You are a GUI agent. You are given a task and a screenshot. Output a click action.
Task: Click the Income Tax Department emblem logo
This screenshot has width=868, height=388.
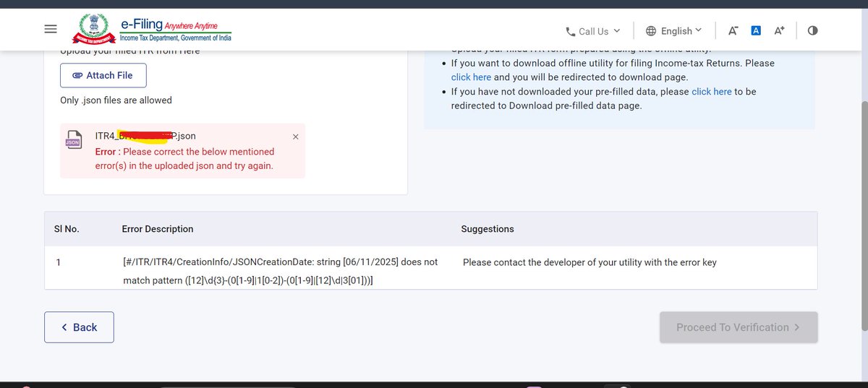[x=95, y=30]
